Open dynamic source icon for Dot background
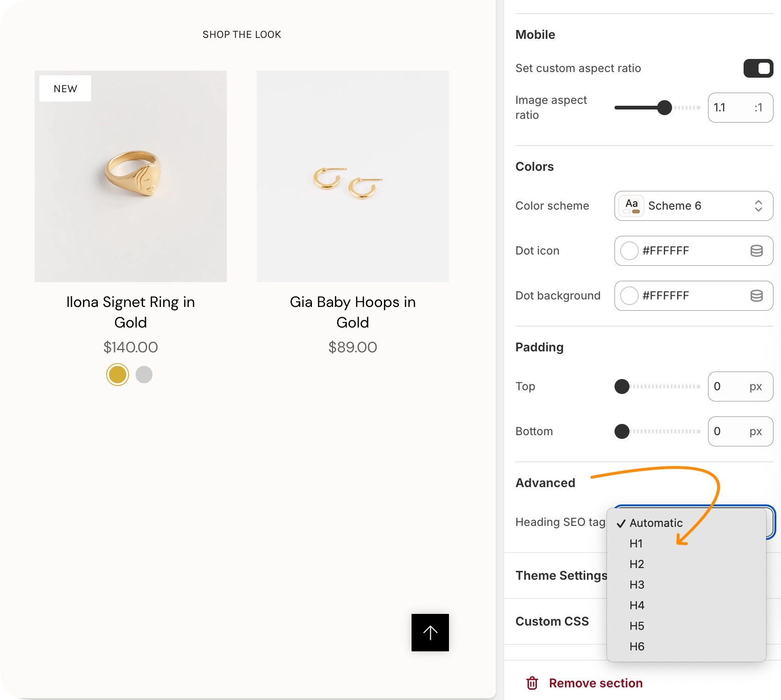This screenshot has height=700, width=781. pyautogui.click(x=756, y=296)
